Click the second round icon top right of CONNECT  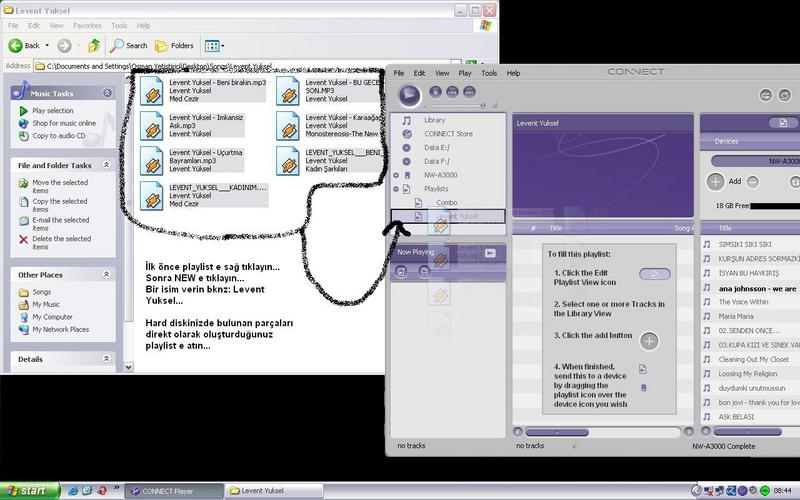tap(785, 95)
